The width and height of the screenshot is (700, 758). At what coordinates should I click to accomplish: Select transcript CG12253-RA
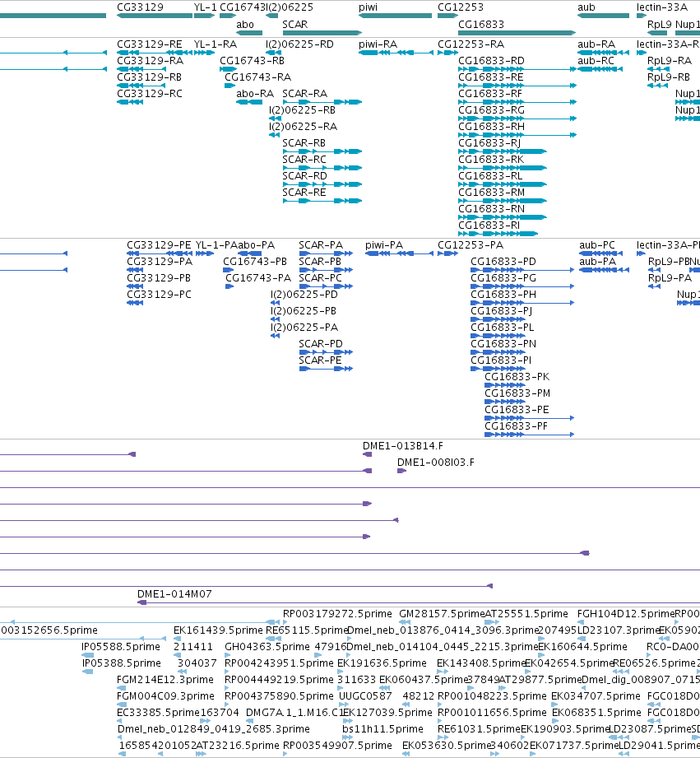447,53
